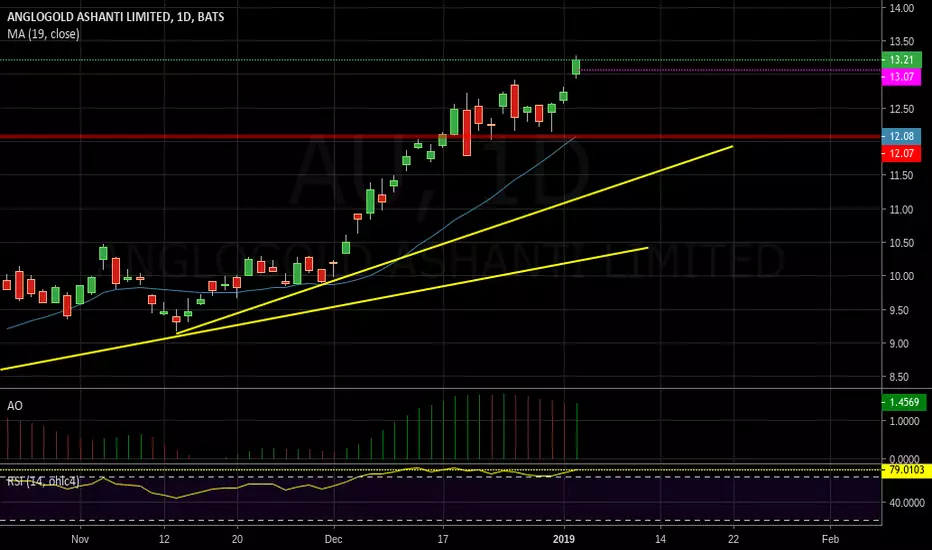Screen dimensions: 932x550
Task: Click the Nov label on time axis
Action: [x=80, y=539]
